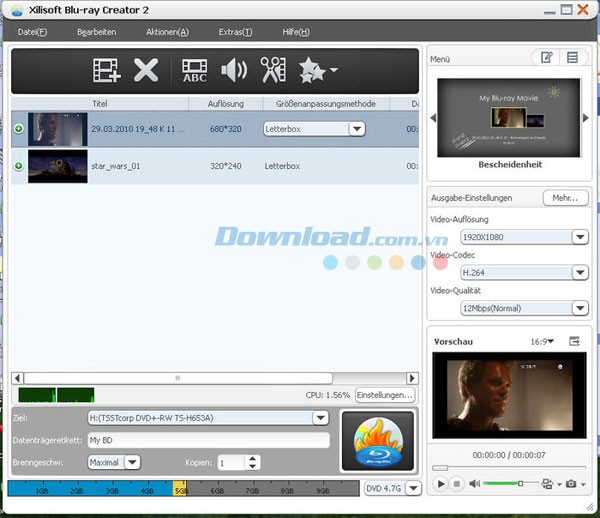Select the star_wars_01 video thumbnail
The image size is (600, 518).
58,166
